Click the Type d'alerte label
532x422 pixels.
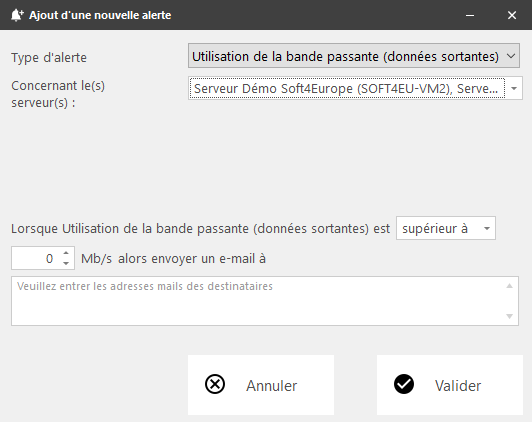(49, 57)
